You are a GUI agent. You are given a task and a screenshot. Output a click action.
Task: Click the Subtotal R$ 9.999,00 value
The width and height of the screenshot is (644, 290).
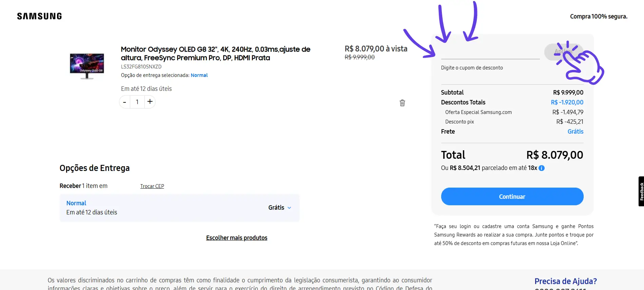[x=568, y=93]
